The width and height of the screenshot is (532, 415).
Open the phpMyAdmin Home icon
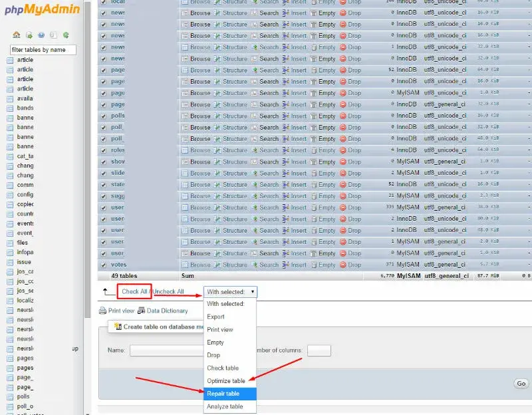[16, 35]
